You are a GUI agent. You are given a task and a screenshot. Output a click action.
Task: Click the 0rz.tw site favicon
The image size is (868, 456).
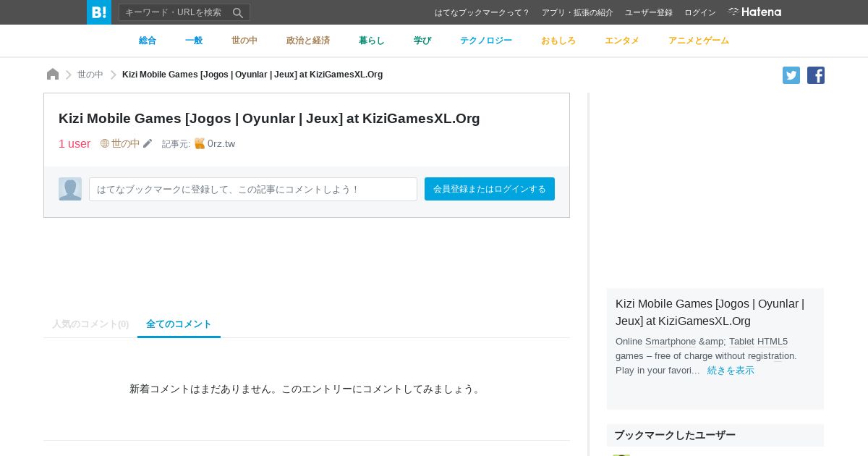tap(200, 143)
